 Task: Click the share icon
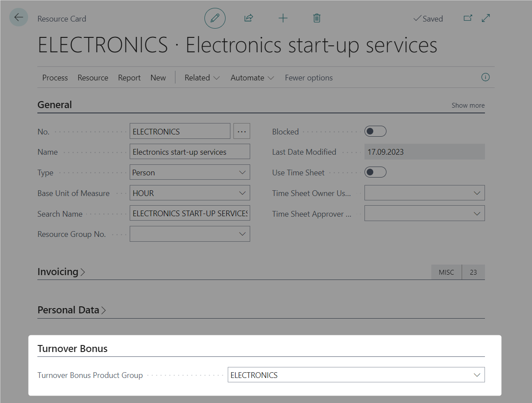point(248,18)
